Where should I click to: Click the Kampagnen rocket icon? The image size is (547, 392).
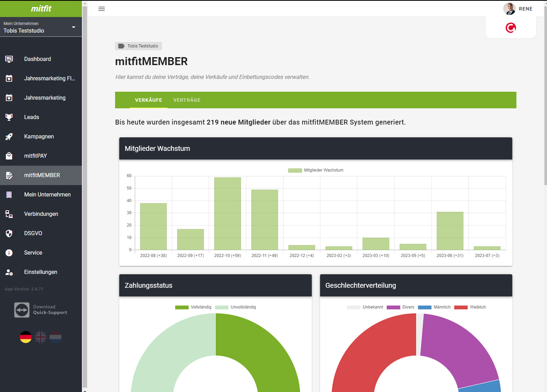[x=9, y=136]
